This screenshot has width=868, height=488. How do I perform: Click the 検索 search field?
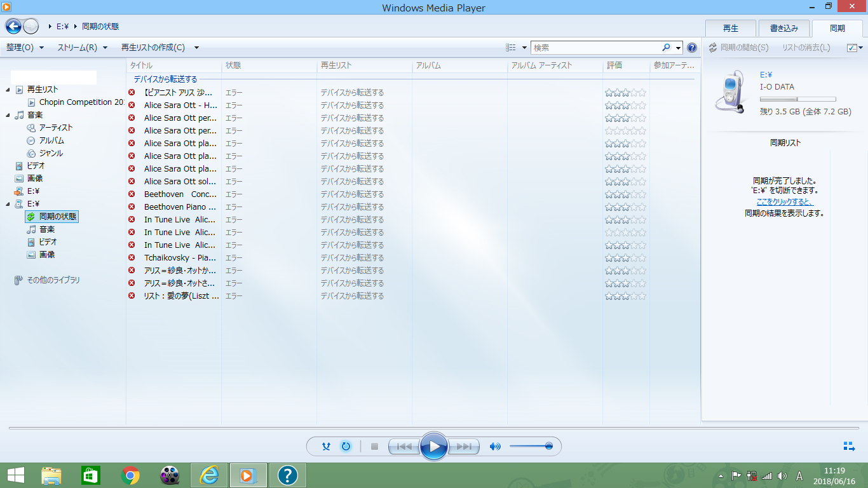pyautogui.click(x=596, y=48)
